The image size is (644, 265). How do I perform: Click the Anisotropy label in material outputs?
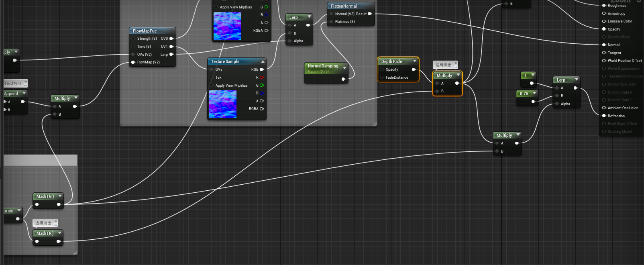coord(616,14)
